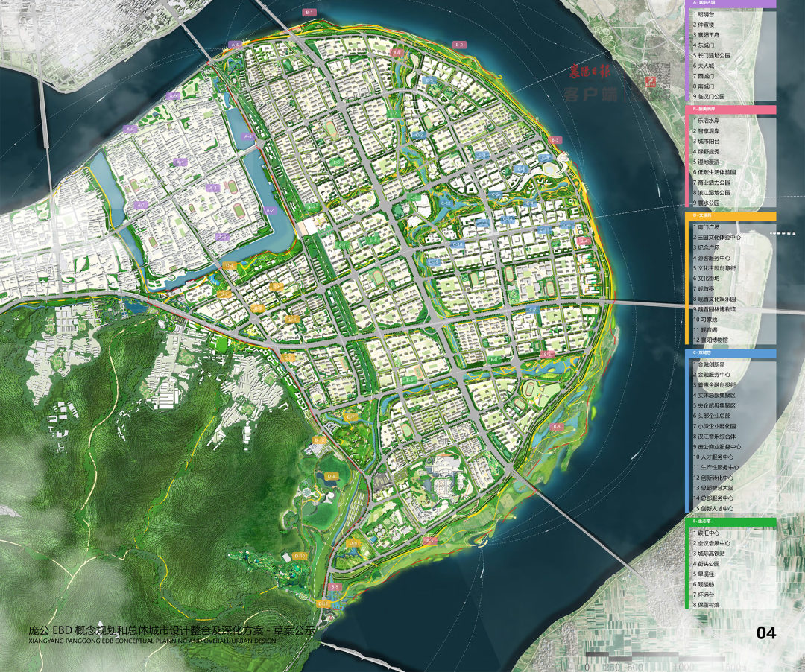Select legend entry 11 生产性服务中心
The height and width of the screenshot is (672, 805).
716,467
